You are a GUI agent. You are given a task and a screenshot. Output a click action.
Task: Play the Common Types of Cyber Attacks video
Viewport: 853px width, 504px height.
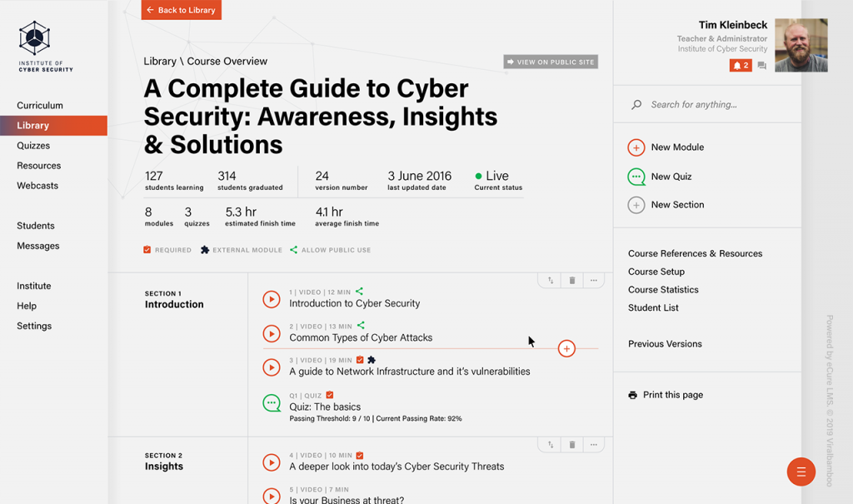pos(272,334)
